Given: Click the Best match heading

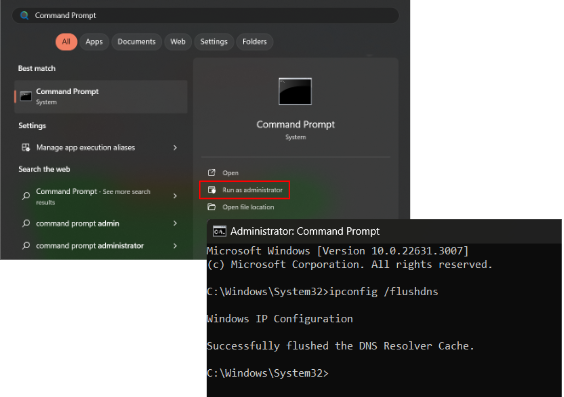Looking at the screenshot, I should point(37,68).
